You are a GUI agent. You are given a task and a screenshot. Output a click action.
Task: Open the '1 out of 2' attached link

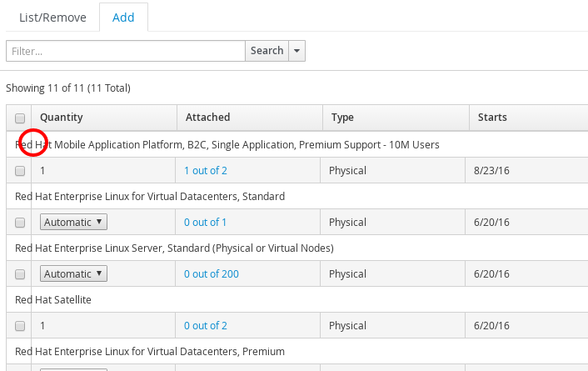(206, 170)
